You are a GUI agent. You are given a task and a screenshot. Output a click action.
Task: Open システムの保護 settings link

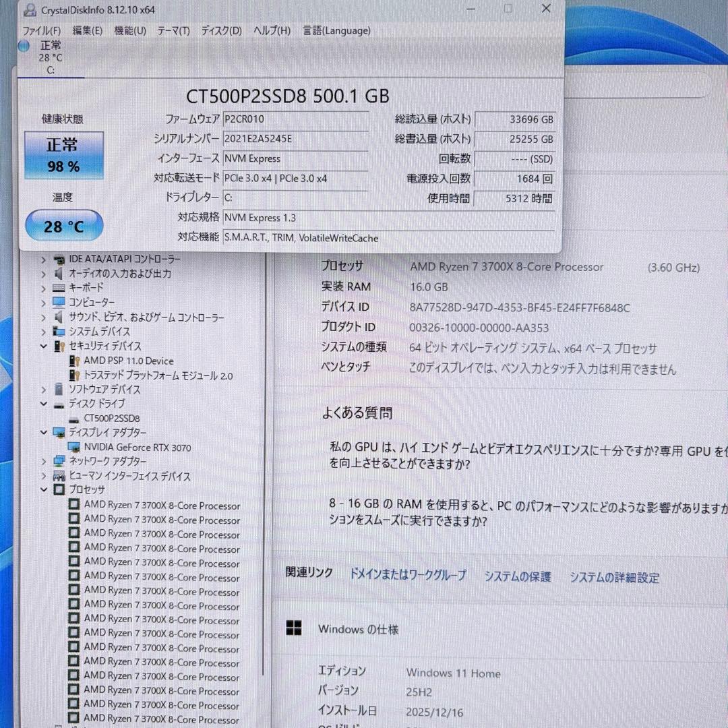(517, 577)
